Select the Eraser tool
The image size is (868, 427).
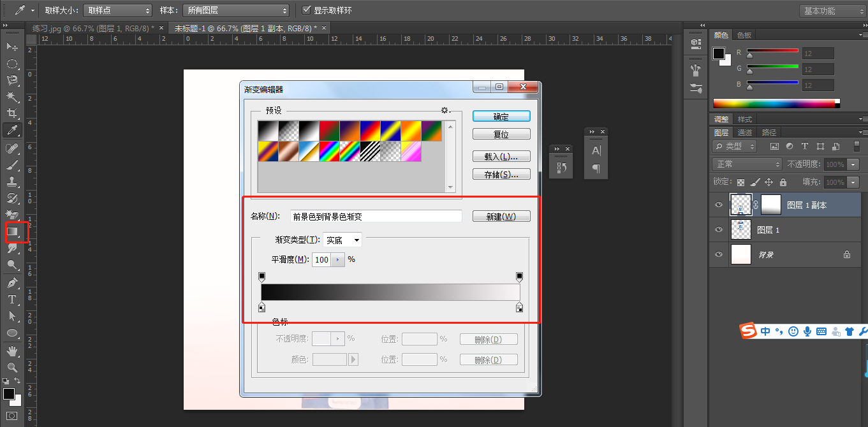pos(12,214)
